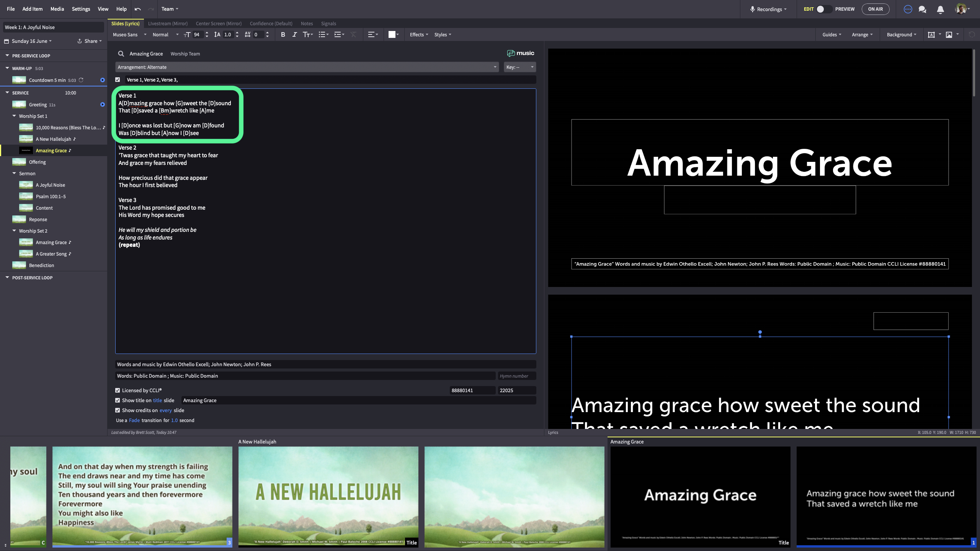Open the Background dropdown

coord(902,35)
